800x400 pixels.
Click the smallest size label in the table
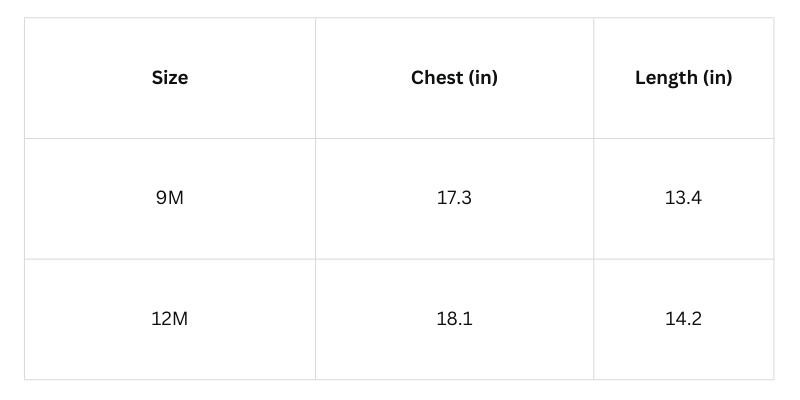point(170,198)
